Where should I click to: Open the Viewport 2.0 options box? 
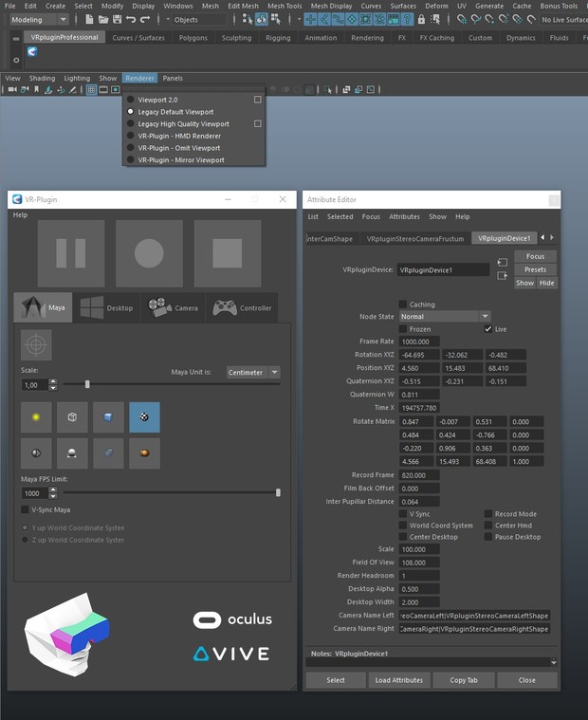(258, 100)
